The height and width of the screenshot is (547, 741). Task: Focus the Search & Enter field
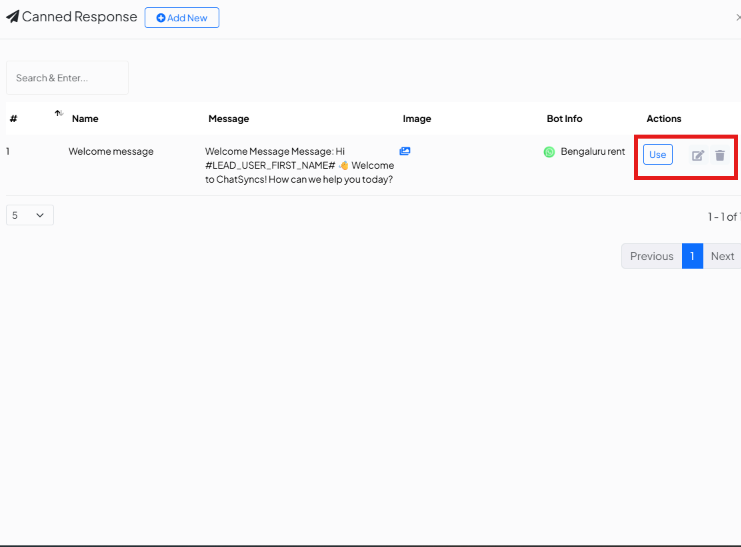67,78
